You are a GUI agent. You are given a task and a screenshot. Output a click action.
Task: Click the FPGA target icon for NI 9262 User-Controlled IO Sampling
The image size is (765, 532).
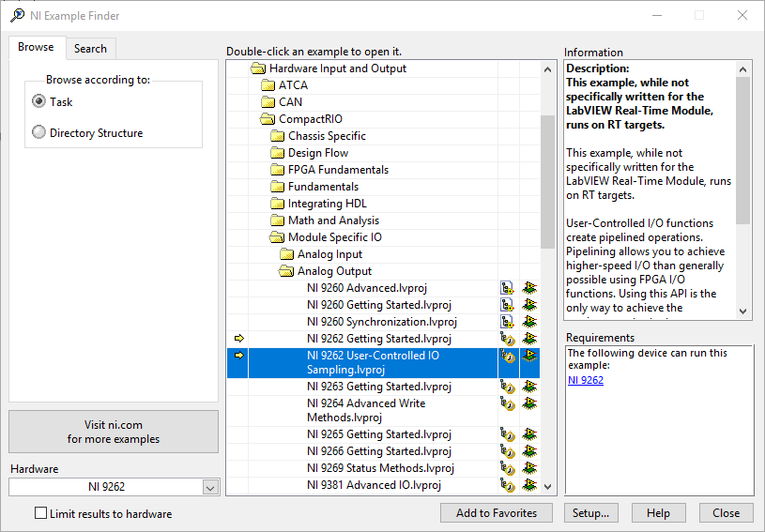tap(529, 356)
